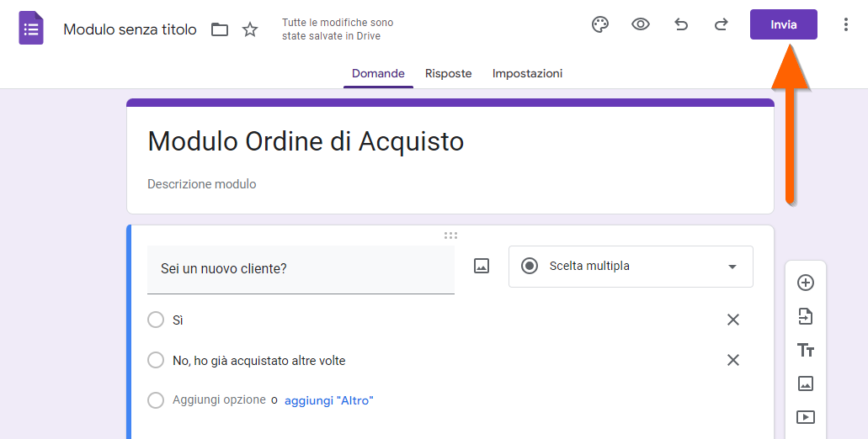Preview the form with the eye icon
The image size is (868, 439).
tap(641, 24)
